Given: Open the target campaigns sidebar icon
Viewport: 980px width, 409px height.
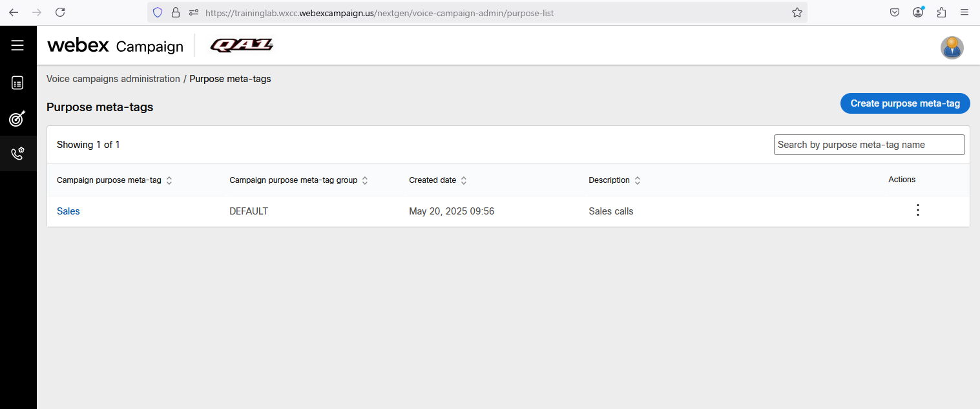Looking at the screenshot, I should click(x=17, y=118).
